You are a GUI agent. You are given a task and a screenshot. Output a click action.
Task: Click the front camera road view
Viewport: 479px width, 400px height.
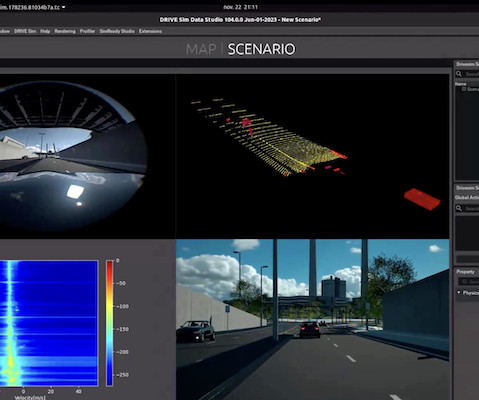tap(312, 319)
